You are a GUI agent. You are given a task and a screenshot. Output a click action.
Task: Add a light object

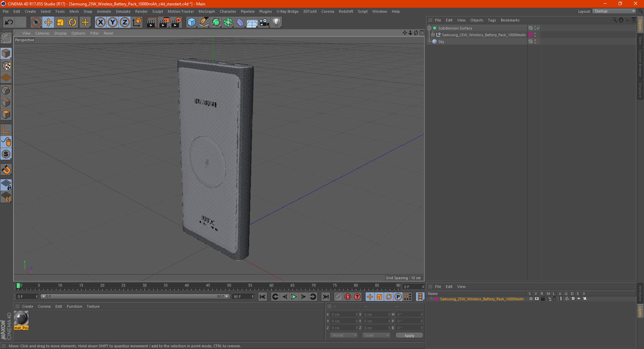coord(276,22)
